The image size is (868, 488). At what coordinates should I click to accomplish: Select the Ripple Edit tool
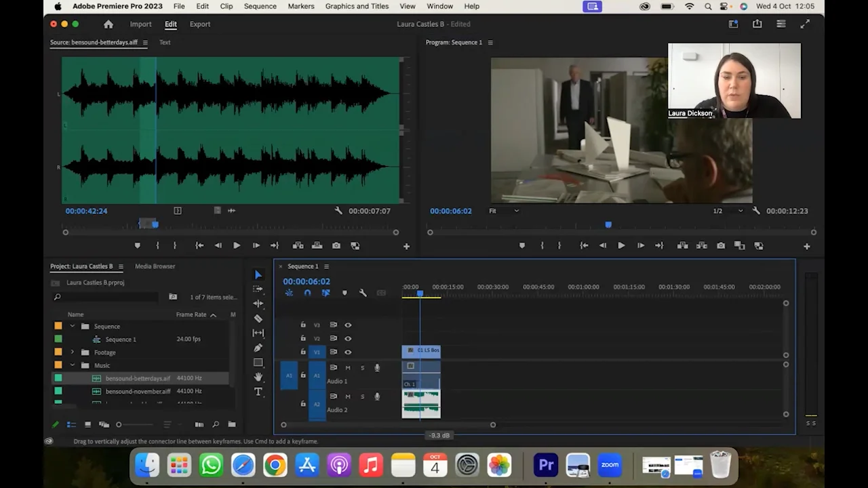click(x=258, y=304)
